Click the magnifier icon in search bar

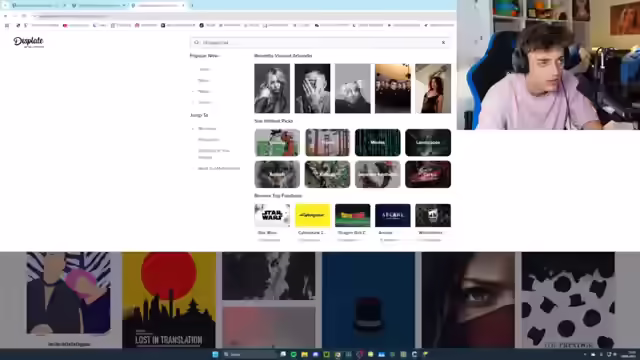pos(196,42)
